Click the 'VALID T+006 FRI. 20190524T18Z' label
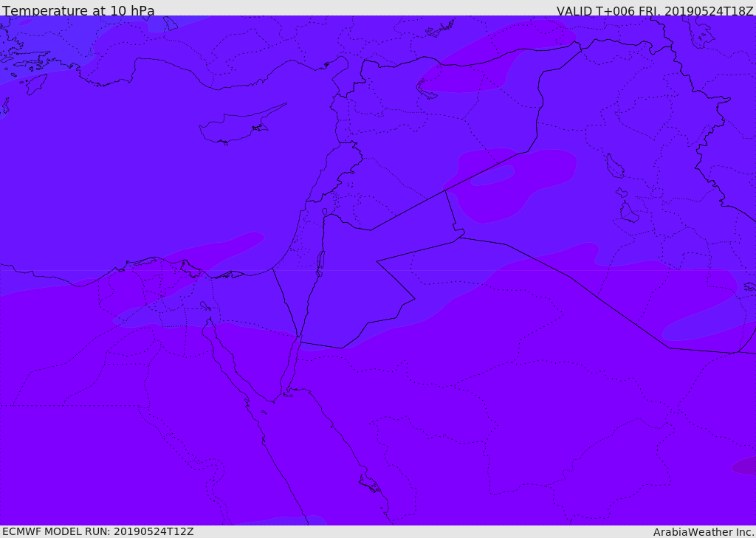Image resolution: width=756 pixels, height=538 pixels. pos(655,10)
